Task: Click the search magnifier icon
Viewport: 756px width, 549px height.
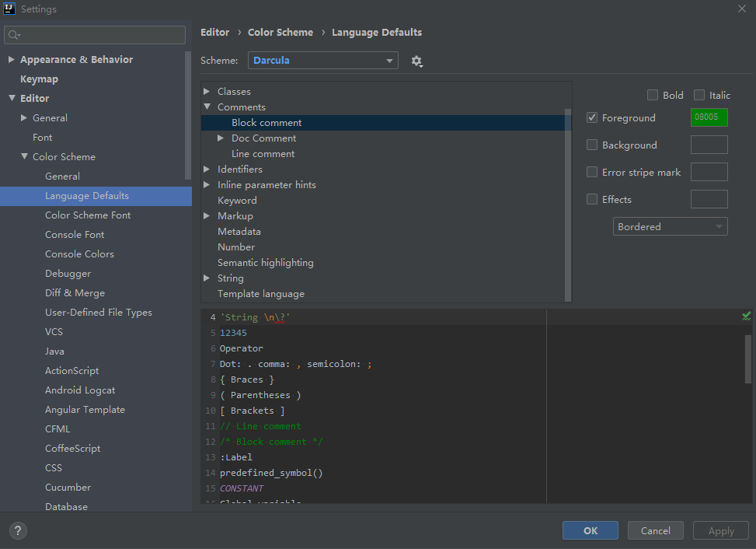Action: point(14,35)
